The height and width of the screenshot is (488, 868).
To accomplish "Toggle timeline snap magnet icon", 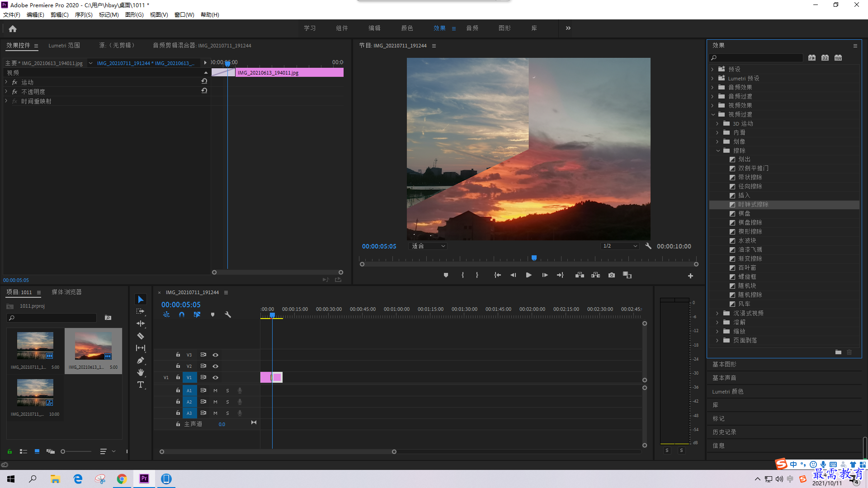I will point(182,314).
